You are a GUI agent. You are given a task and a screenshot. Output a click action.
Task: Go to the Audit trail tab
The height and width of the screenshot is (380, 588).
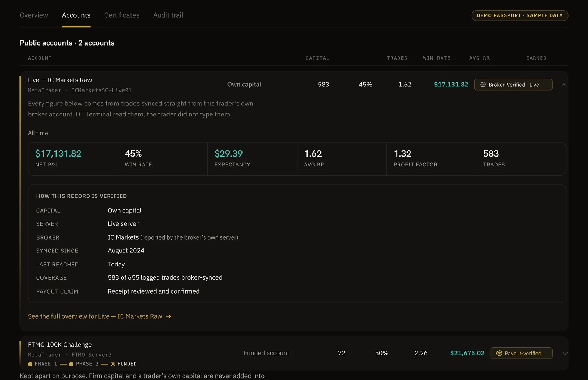click(x=168, y=15)
